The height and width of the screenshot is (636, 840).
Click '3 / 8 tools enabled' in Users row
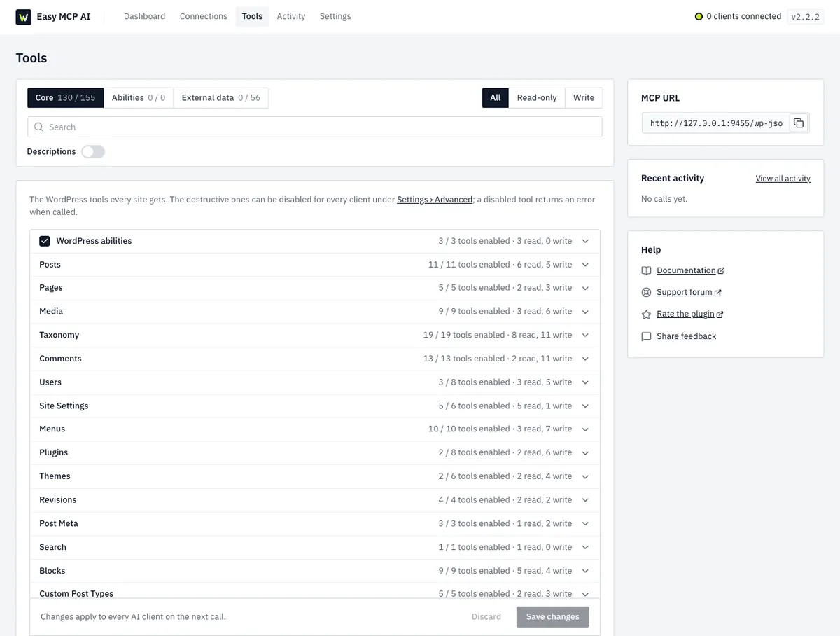[x=474, y=382]
